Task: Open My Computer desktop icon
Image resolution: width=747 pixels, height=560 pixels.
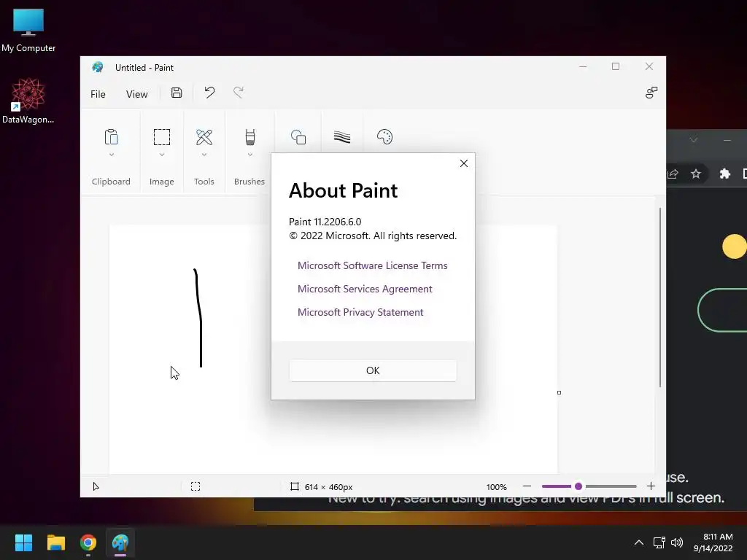Action: (x=28, y=30)
